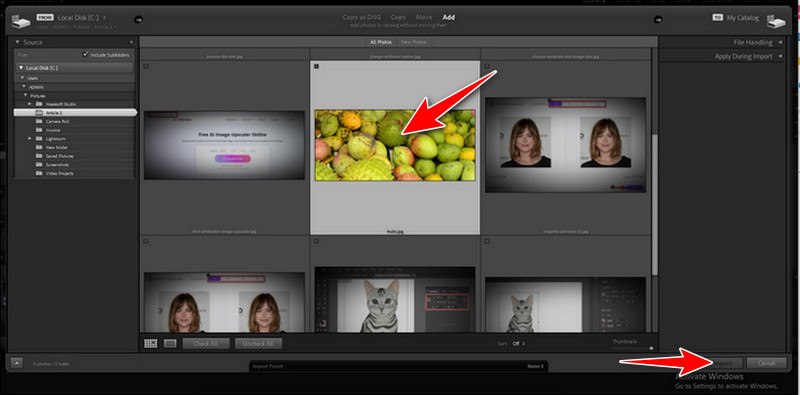This screenshot has height=395, width=800.
Task: Collapse the Source panel triangle
Action: point(17,42)
